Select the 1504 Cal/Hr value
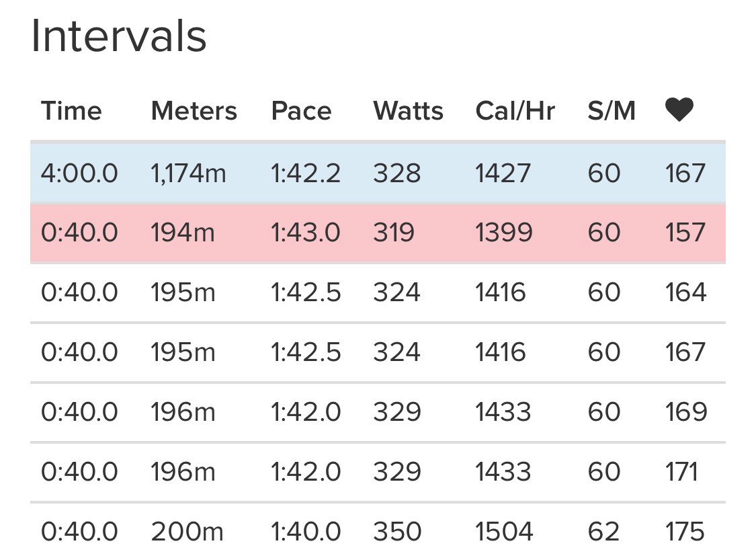Screen dimensions: 756x560 pos(504,532)
